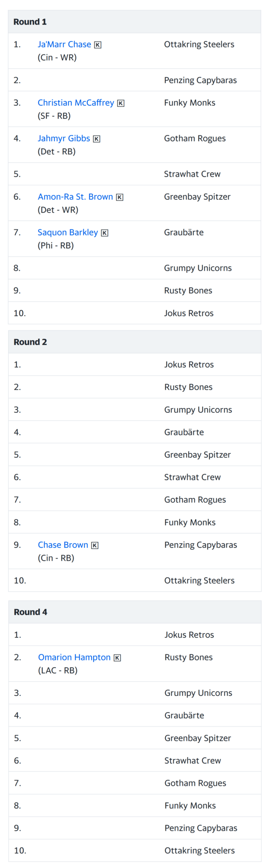Click keeper icon beside Omarion Hampton
Image resolution: width=270 pixels, height=868 pixels.
[x=117, y=658]
